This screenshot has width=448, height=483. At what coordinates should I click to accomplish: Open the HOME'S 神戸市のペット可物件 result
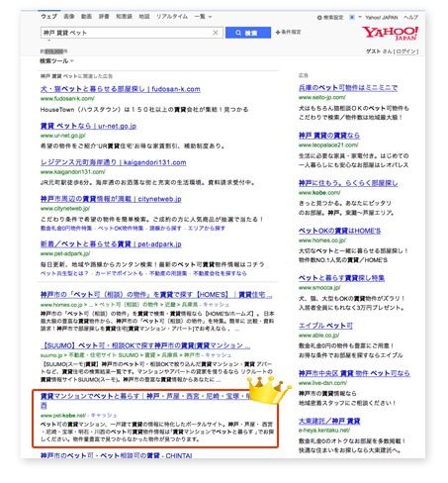click(156, 295)
